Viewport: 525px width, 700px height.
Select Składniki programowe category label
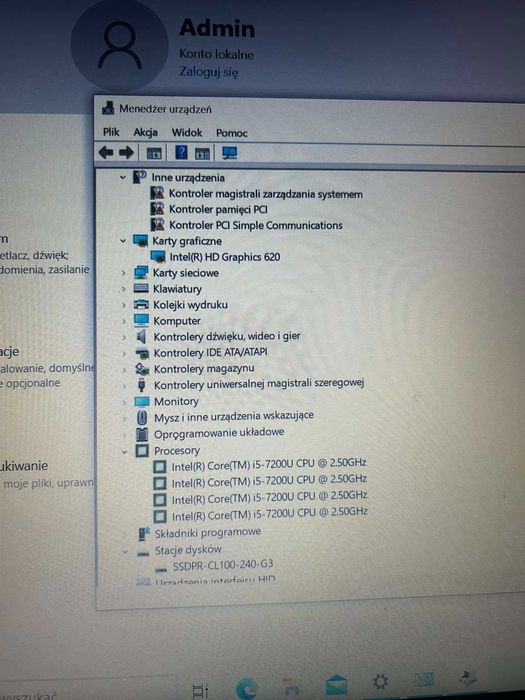point(208,533)
